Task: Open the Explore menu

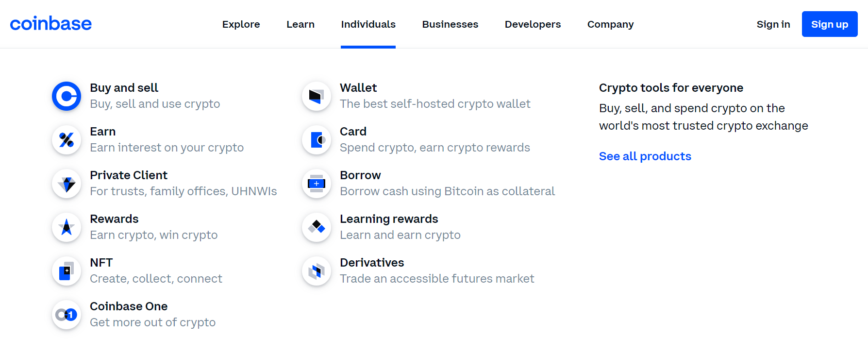Action: 241,24
